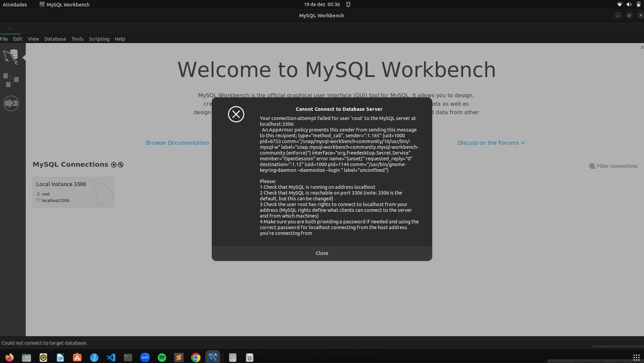
Task: Open the File menu
Action: 4,39
